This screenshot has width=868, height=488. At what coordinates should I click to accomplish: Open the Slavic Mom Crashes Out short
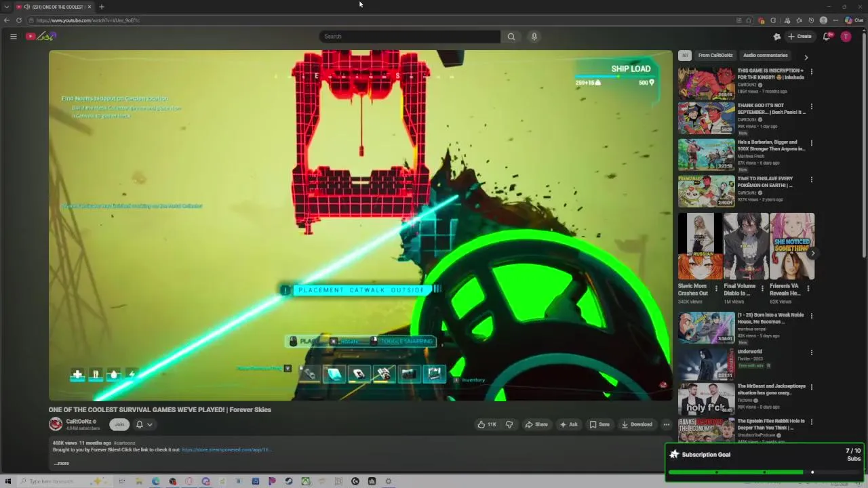click(700, 247)
